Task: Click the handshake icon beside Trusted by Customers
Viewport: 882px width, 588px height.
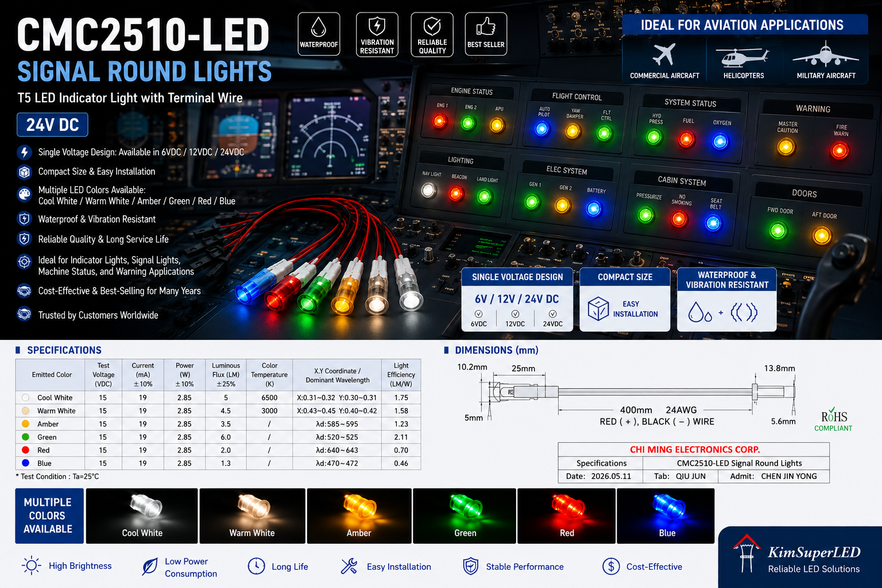Action: pos(24,314)
